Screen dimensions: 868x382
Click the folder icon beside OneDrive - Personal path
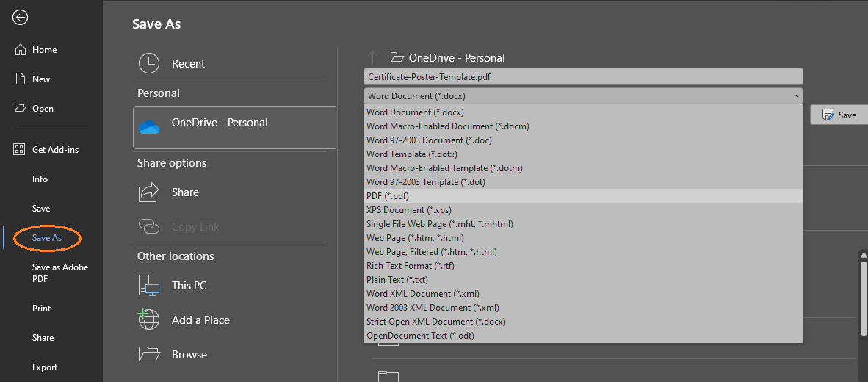point(397,57)
